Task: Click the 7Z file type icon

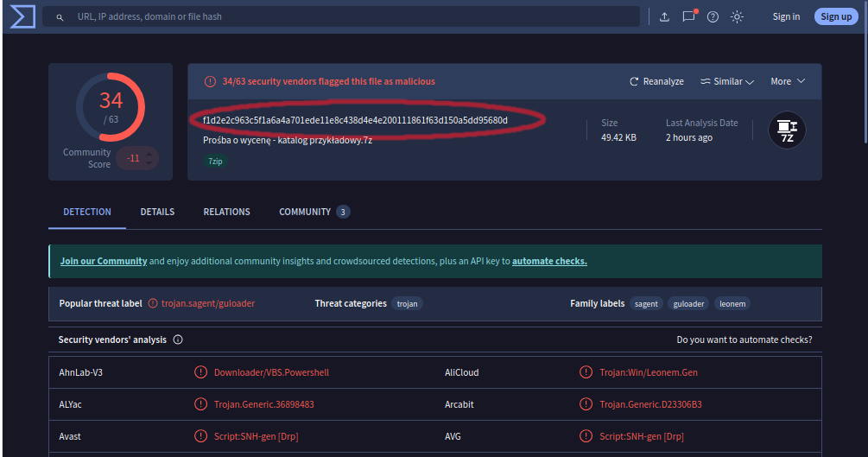Action: pos(787,130)
